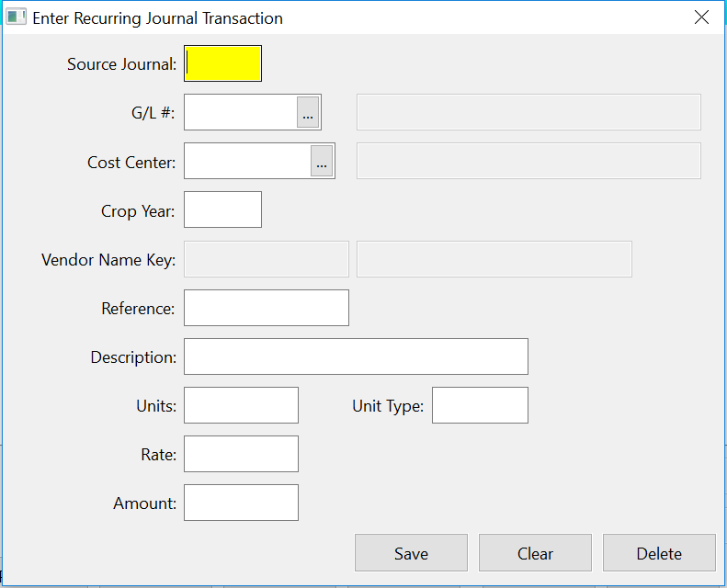Focus the Units input box
This screenshot has height=588, width=727.
(242, 405)
